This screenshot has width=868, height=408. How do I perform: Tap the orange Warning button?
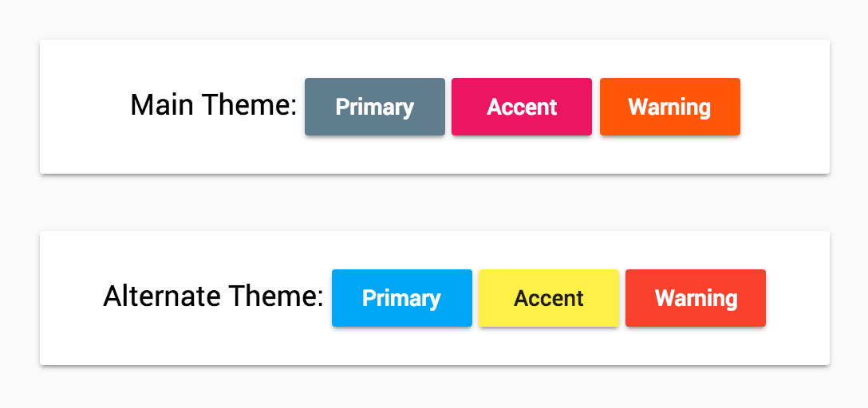click(669, 107)
